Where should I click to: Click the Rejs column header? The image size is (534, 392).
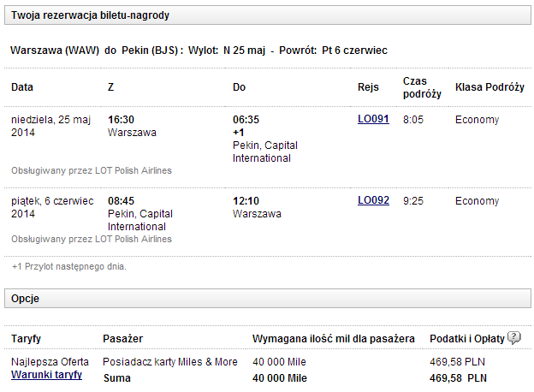[368, 87]
